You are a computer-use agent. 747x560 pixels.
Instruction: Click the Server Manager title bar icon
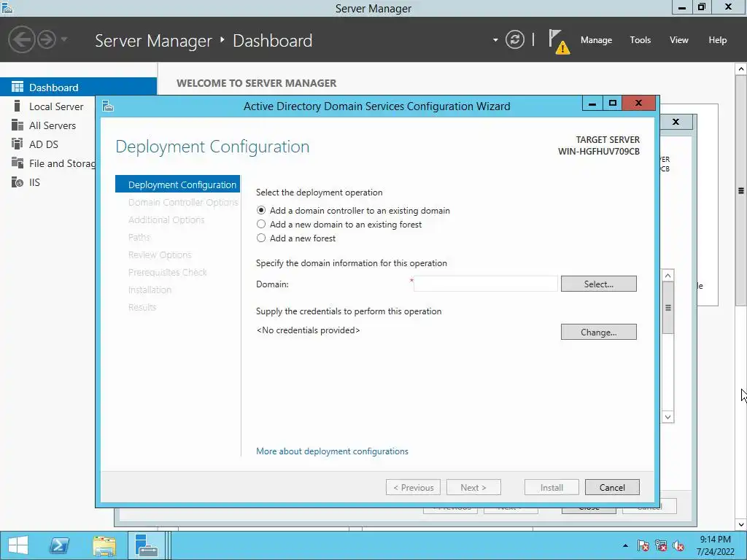coord(7,7)
